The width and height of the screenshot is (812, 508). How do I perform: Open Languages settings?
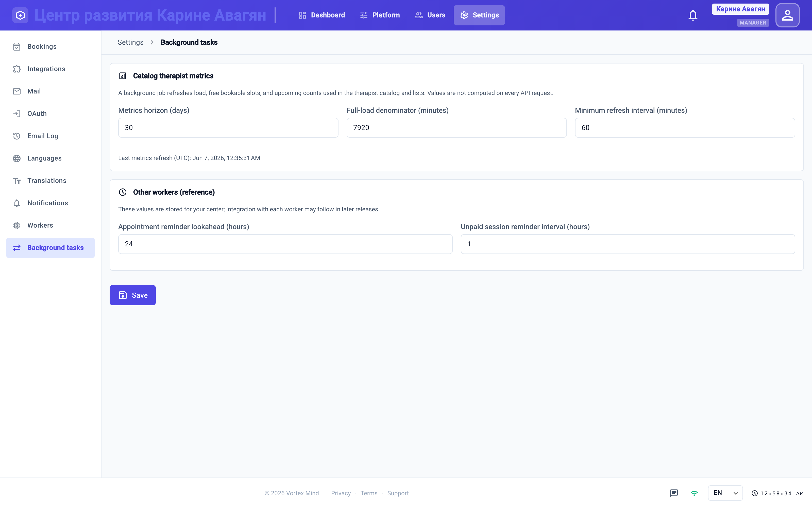point(50,158)
